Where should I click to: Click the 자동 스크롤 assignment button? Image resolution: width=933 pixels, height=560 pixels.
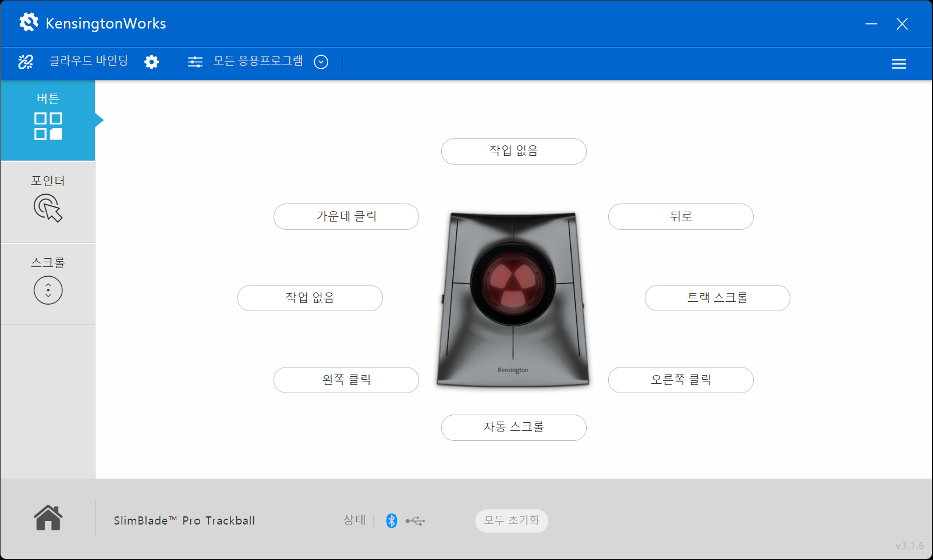514,427
